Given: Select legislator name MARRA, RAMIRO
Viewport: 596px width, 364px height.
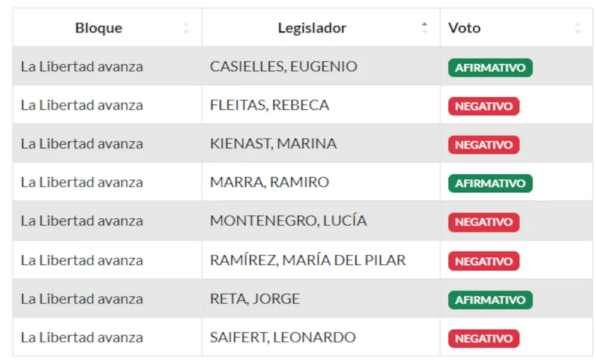Looking at the screenshot, I should 269,182.
